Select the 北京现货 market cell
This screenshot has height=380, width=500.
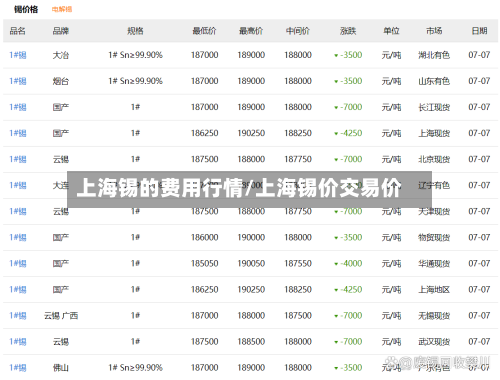tap(434, 159)
